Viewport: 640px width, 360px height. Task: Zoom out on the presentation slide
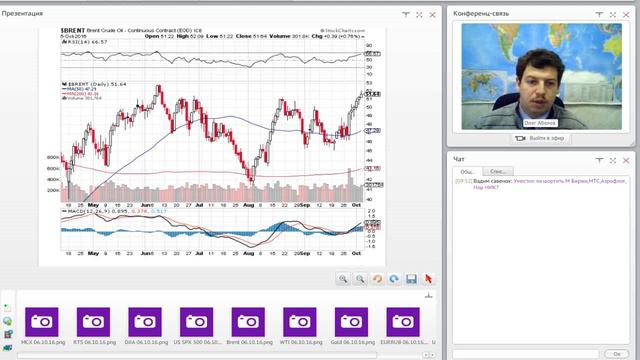(360, 279)
